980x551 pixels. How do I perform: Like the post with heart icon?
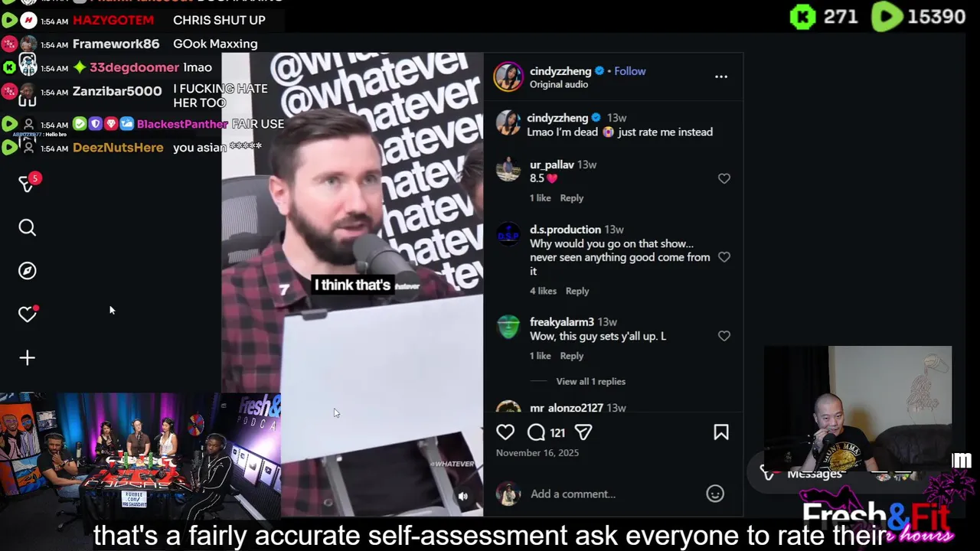coord(505,432)
